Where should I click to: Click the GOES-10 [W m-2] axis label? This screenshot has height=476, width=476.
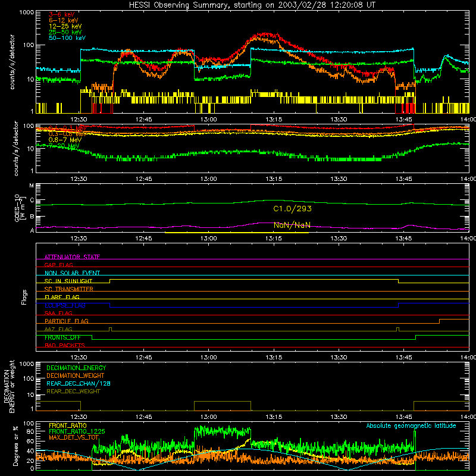(x=20, y=208)
